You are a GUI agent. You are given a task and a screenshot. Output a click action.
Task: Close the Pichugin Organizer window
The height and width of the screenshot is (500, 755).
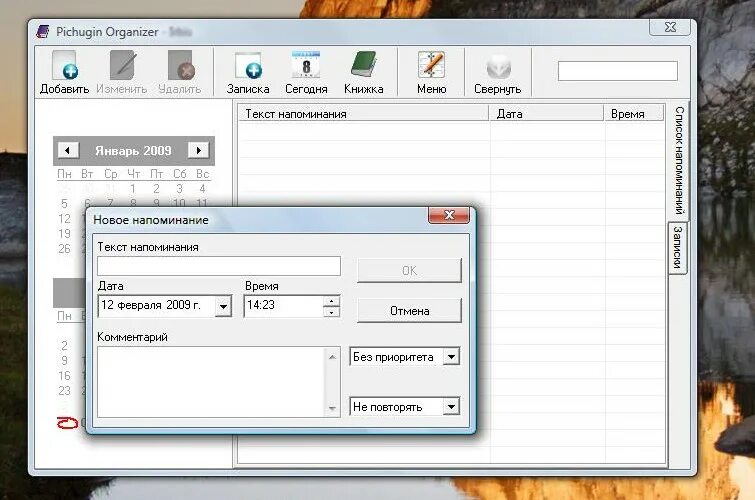(x=670, y=27)
